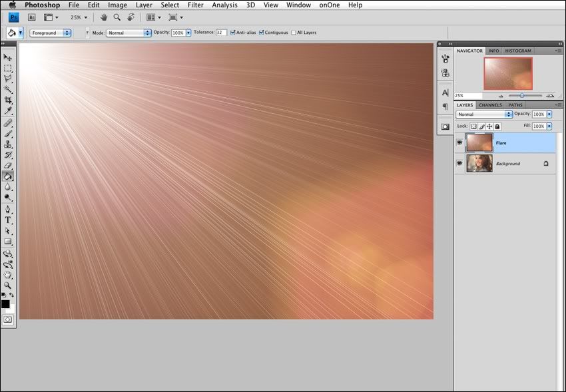The image size is (566, 392).
Task: Toggle Quick Mask mode
Action: tap(7, 319)
